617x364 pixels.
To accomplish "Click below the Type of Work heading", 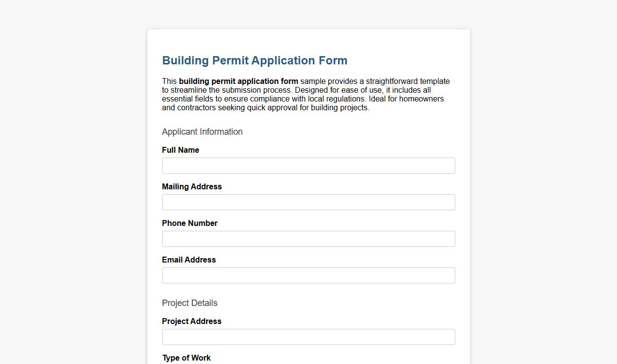I will pos(308,363).
